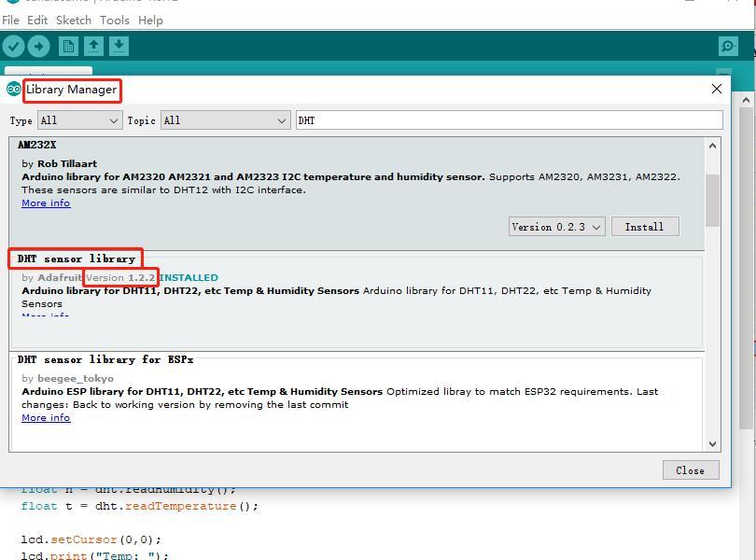Open the Version 0.2.3 selector for AM232X
The image size is (756, 560).
(556, 227)
